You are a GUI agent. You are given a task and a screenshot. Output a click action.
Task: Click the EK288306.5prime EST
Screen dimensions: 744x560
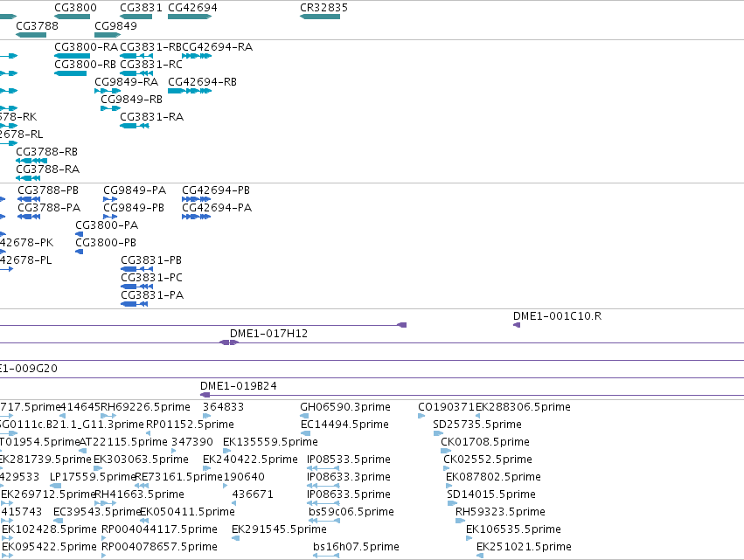tap(478, 416)
